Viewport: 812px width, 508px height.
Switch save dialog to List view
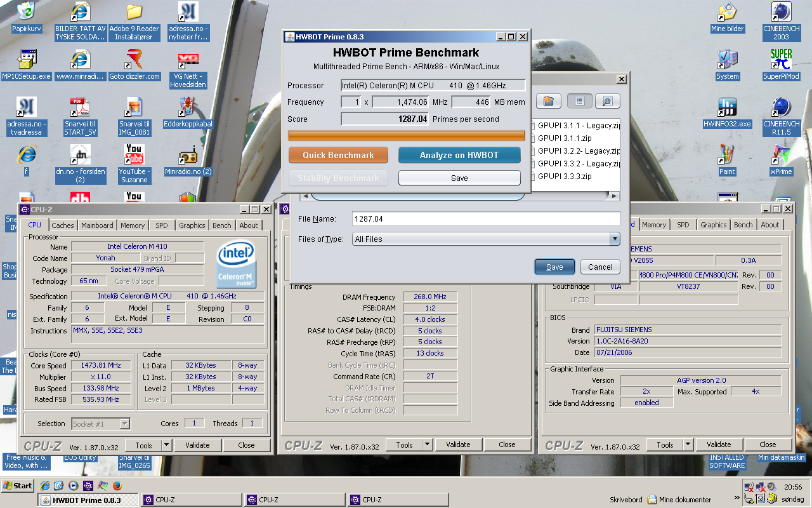tap(580, 101)
